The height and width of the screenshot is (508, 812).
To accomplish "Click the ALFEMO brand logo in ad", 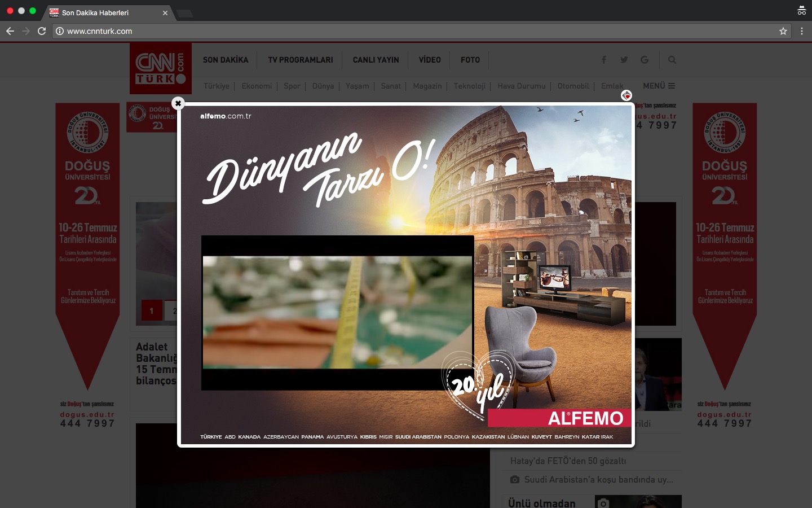I will pyautogui.click(x=585, y=418).
